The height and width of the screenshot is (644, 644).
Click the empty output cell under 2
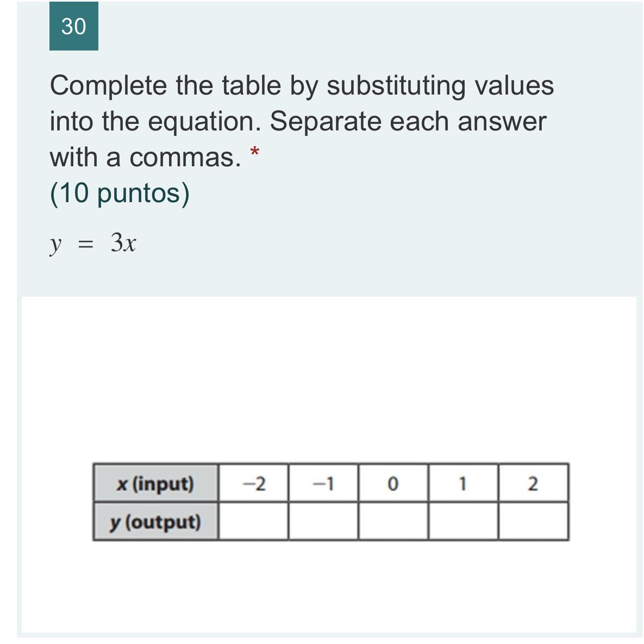click(533, 522)
